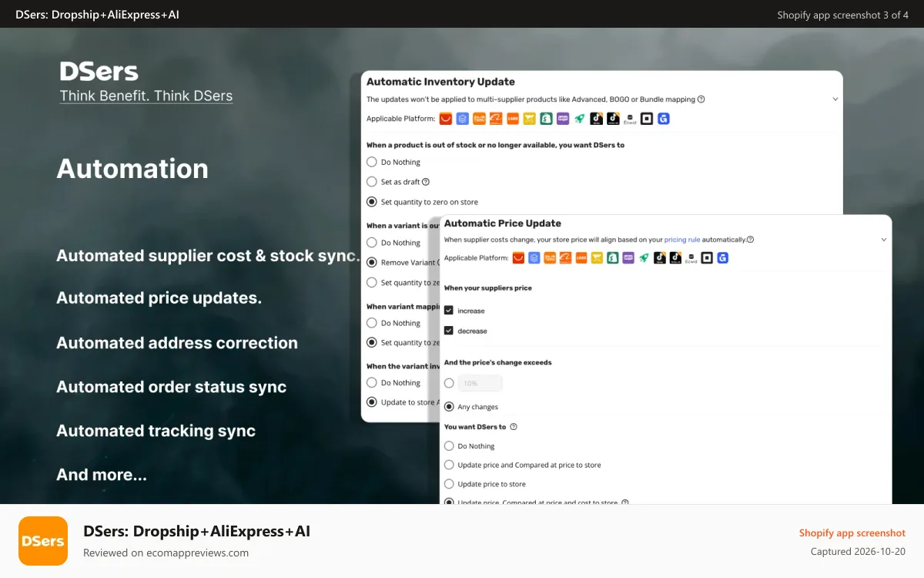Click the help icon after Bundle mapping text
Screen dimensions: 924x578
(x=701, y=99)
